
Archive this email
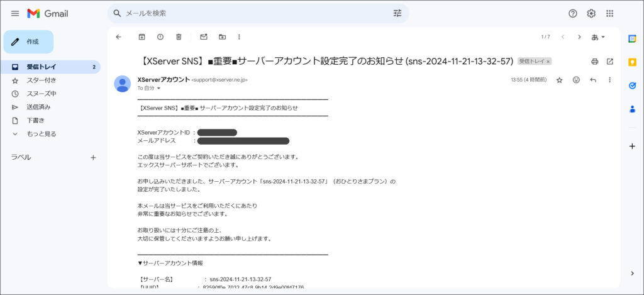142,37
